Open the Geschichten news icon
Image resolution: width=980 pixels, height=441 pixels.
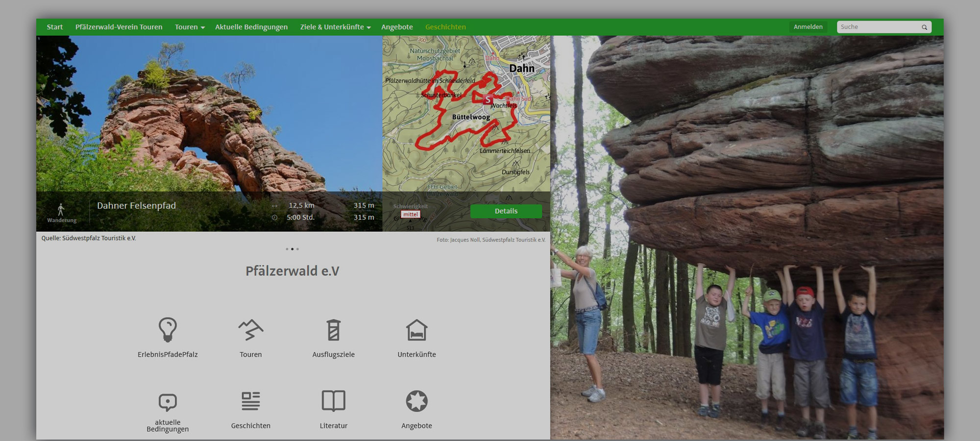[250, 401]
